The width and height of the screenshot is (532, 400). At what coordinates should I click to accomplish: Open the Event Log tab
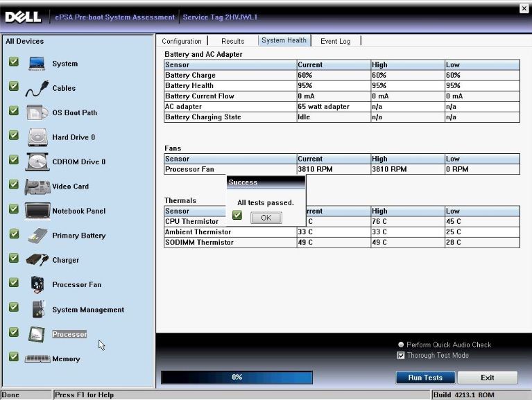pos(336,41)
